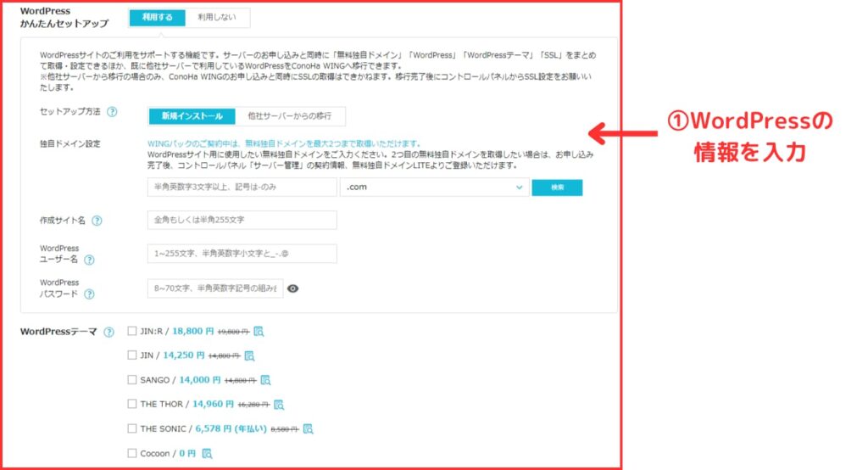Open help icon next to WordPress パスワード
The width and height of the screenshot is (868, 470).
(x=89, y=294)
